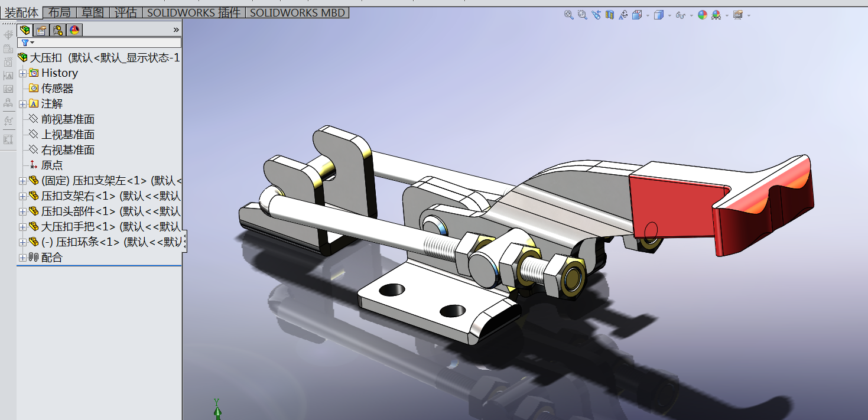
Task: Expand the 压扣支架右<1> component
Action: [x=22, y=196]
